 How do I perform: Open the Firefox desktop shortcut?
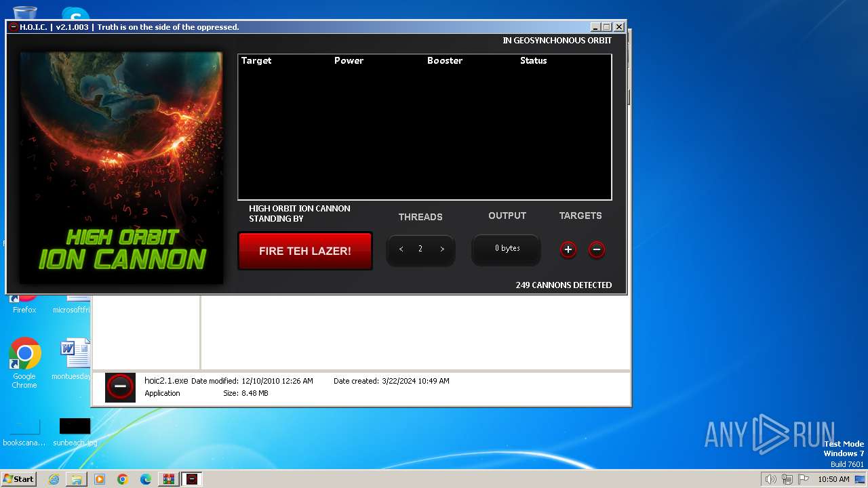24,304
